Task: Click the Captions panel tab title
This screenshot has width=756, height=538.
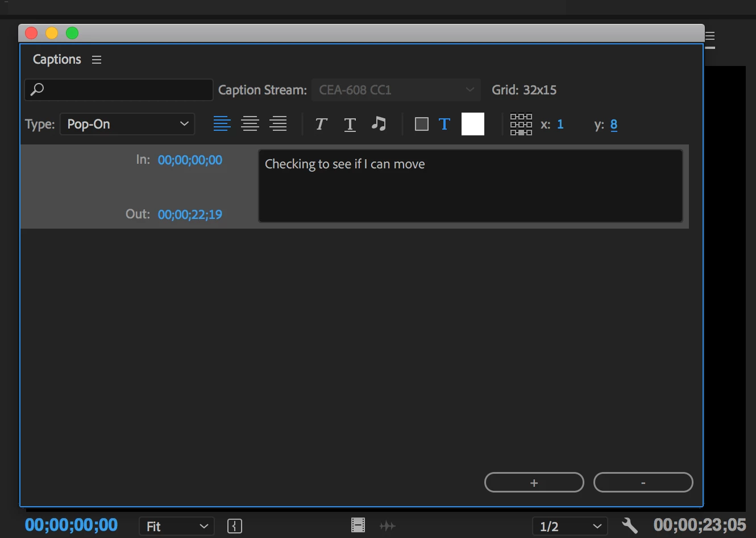Action: pos(57,60)
